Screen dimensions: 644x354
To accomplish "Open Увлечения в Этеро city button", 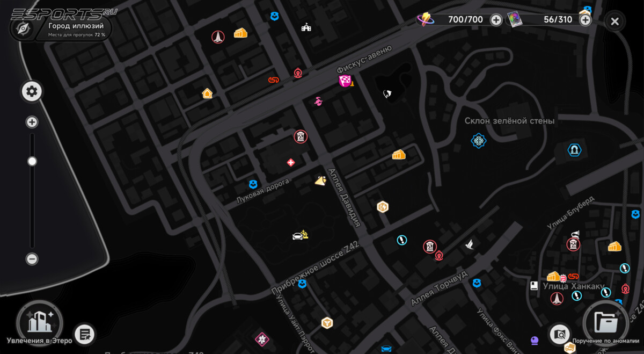I will tap(39, 323).
